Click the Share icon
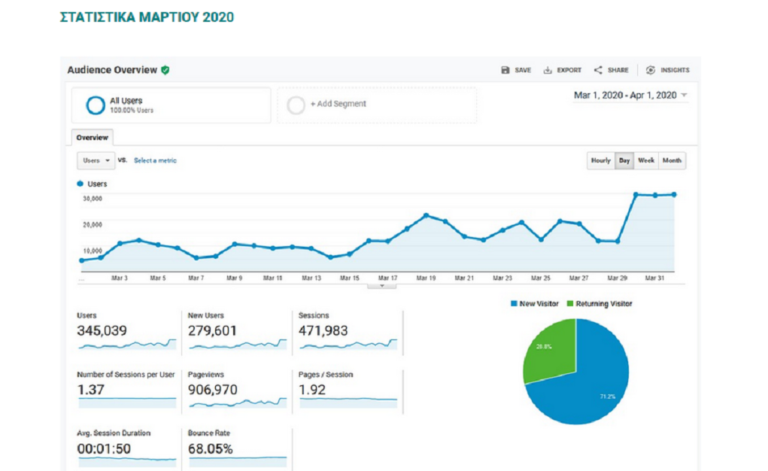Screen dimensions: 768x471 coord(598,70)
